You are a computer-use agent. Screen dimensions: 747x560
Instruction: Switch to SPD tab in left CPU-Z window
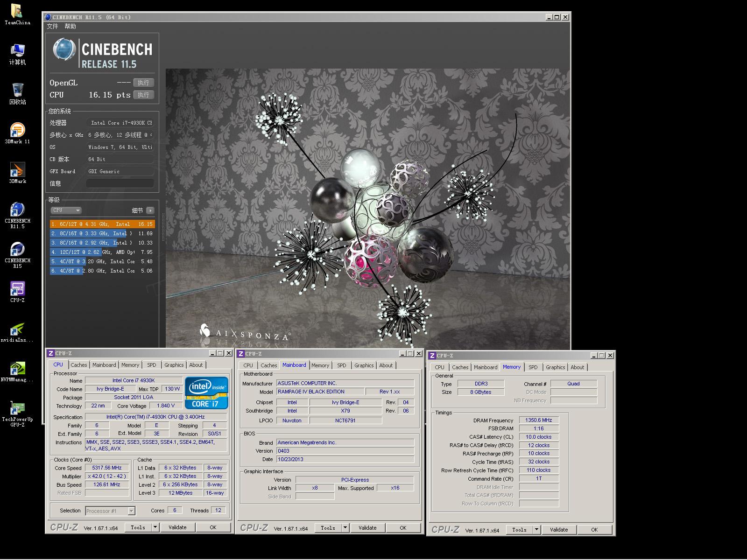(152, 365)
